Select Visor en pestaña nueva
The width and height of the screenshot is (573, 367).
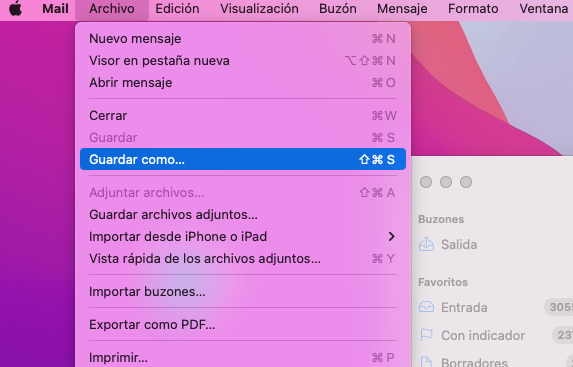243,61
